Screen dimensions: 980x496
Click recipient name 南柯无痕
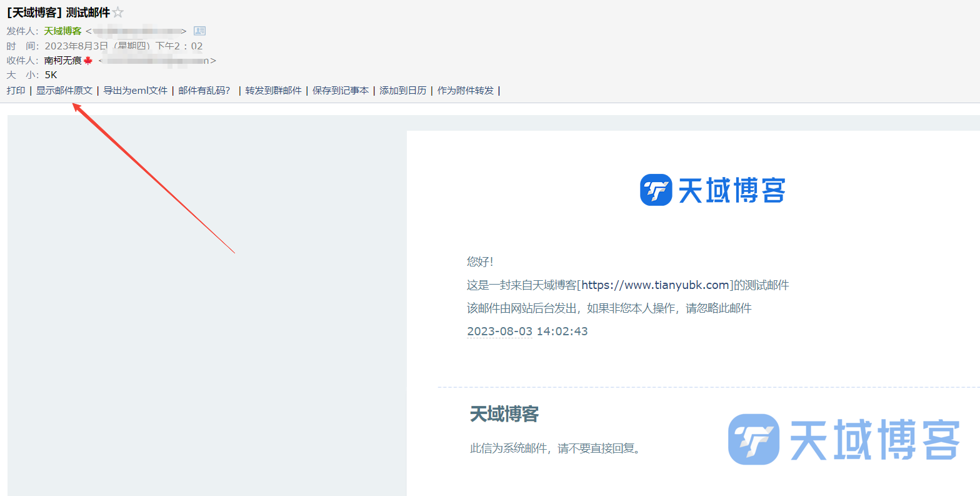[62, 61]
